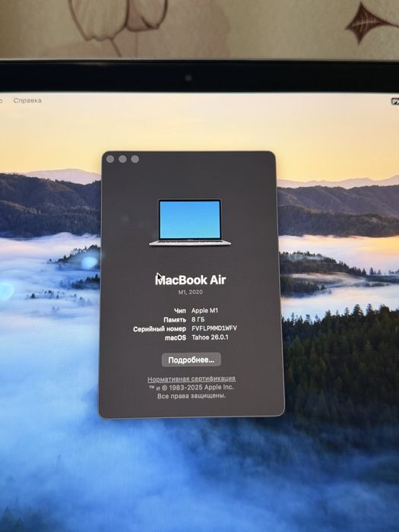Image resolution: width=399 pixels, height=532 pixels.
Task: Zoom the About This Mac window
Action: coord(135,159)
